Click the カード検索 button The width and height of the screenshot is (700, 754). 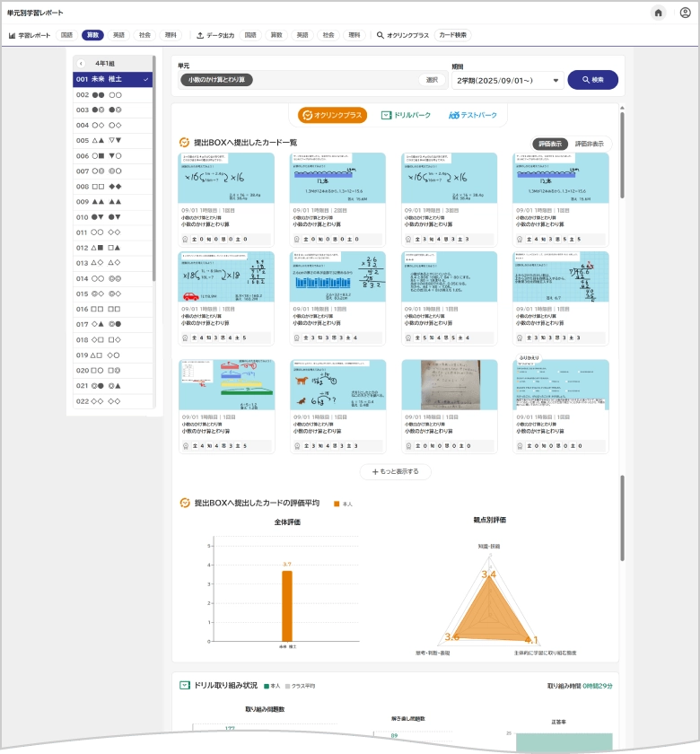click(452, 36)
